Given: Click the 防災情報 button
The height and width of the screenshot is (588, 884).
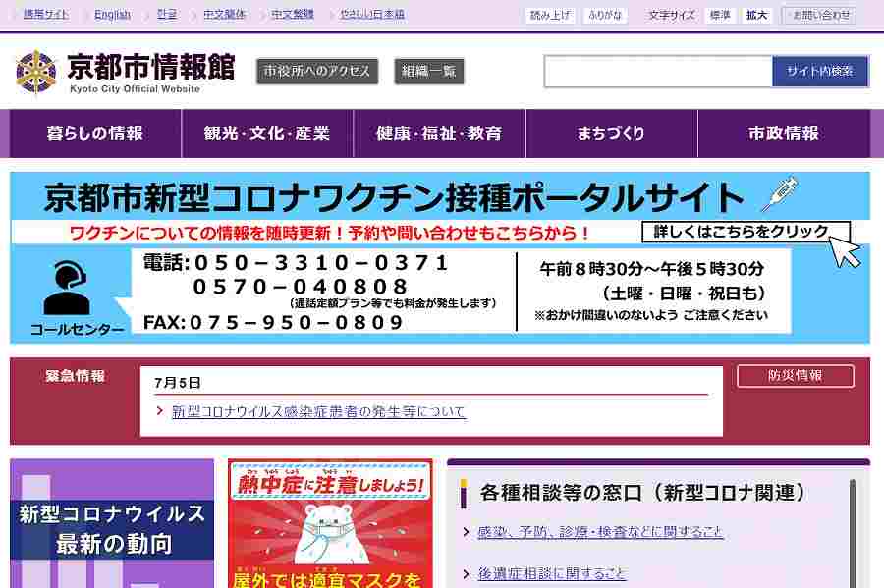Looking at the screenshot, I should (796, 376).
